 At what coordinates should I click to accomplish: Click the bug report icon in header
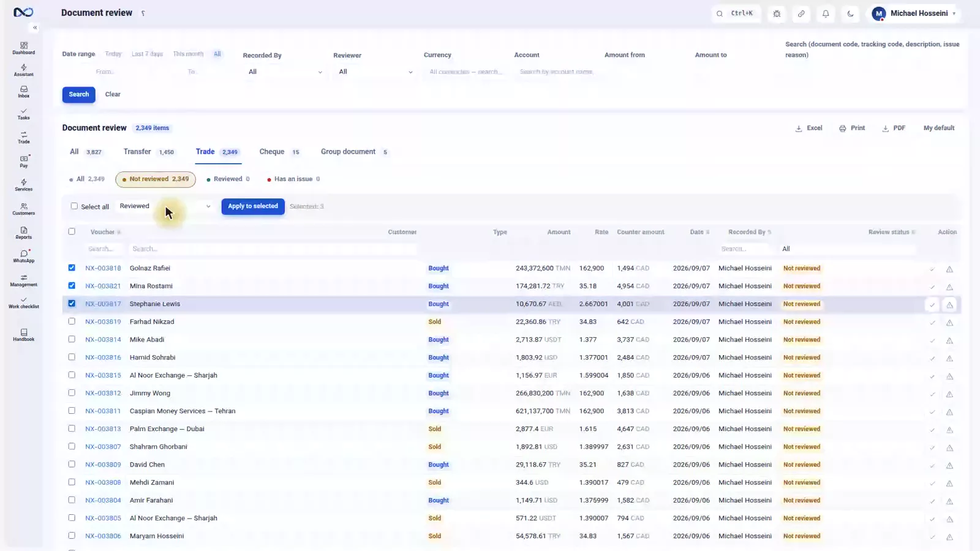(777, 13)
